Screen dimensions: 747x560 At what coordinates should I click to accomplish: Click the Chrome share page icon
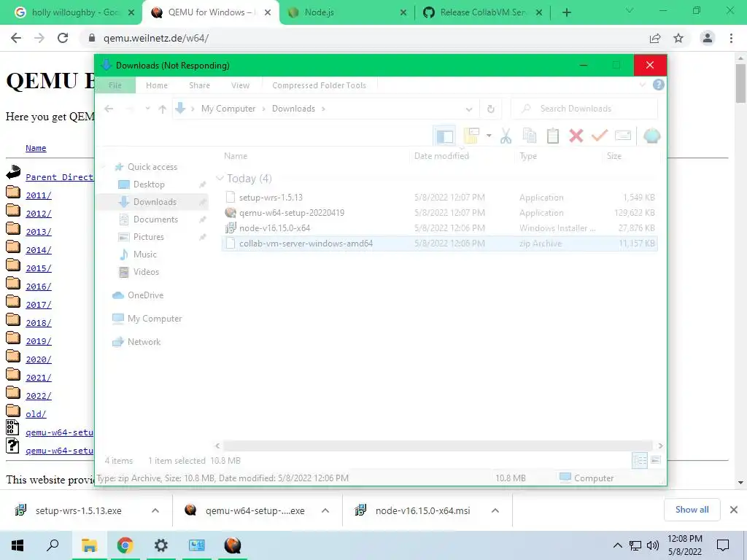tap(655, 38)
